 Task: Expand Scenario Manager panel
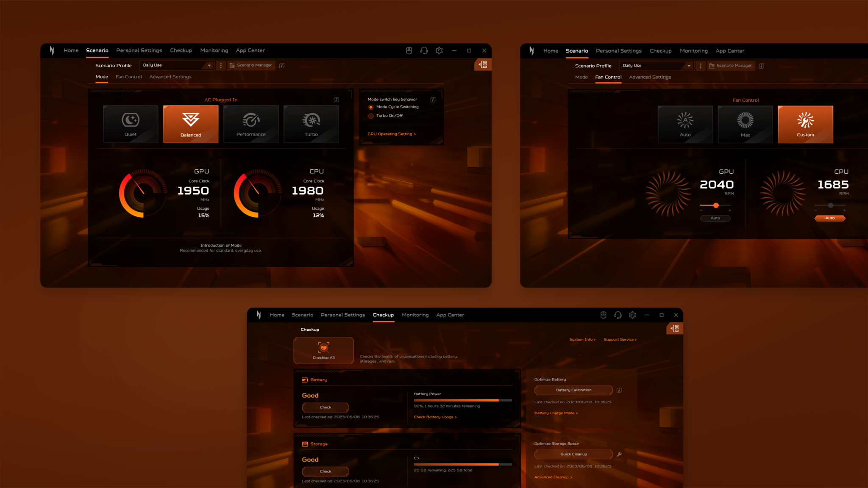tap(484, 65)
